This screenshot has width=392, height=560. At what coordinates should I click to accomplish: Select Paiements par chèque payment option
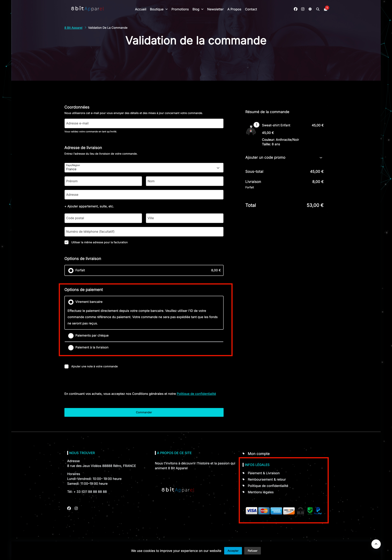click(71, 336)
